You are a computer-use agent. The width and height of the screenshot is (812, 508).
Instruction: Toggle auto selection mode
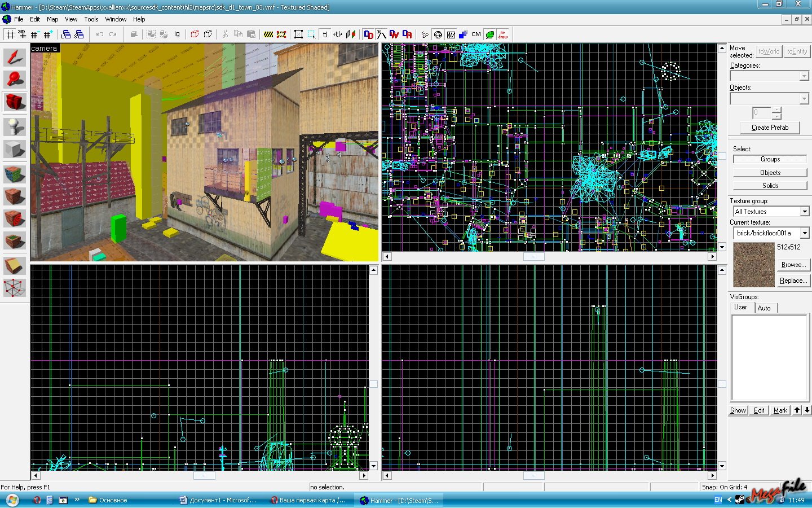tap(312, 34)
